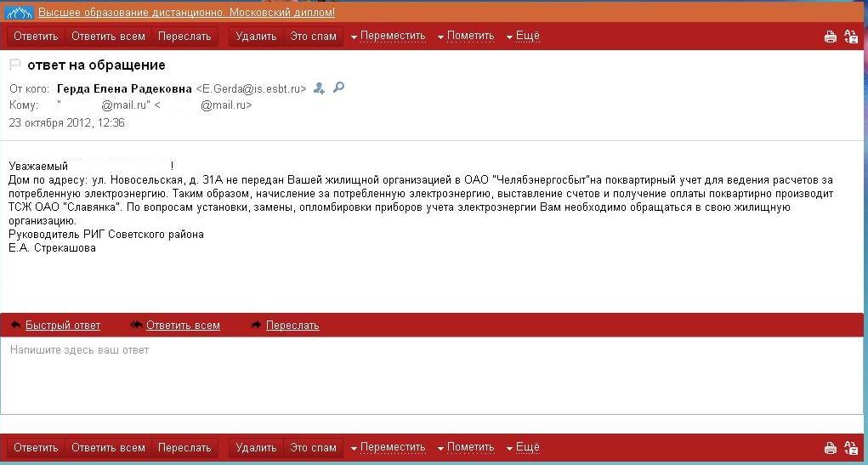Screen dimensions: 868x465
Task: Open top Ещё dropdown menu
Action: tap(523, 37)
